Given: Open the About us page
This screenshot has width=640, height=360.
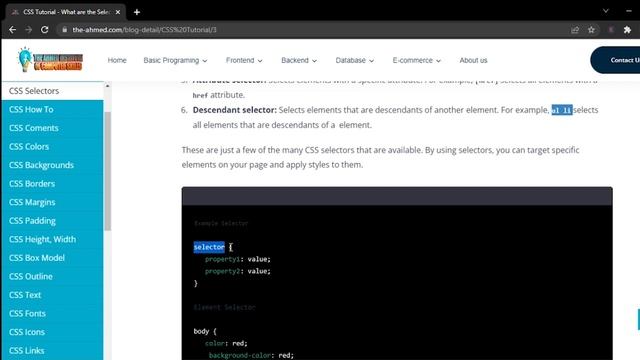Looking at the screenshot, I should click(473, 60).
